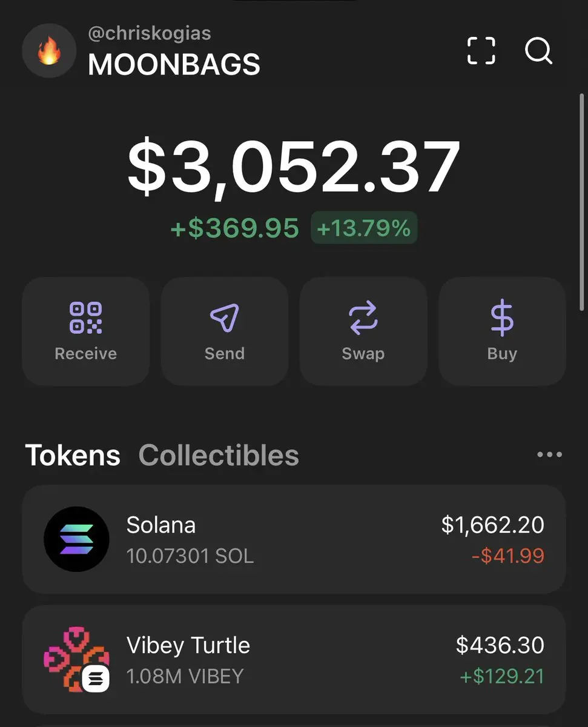Switch to the Collectibles tab
The width and height of the screenshot is (588, 727).
(219, 456)
